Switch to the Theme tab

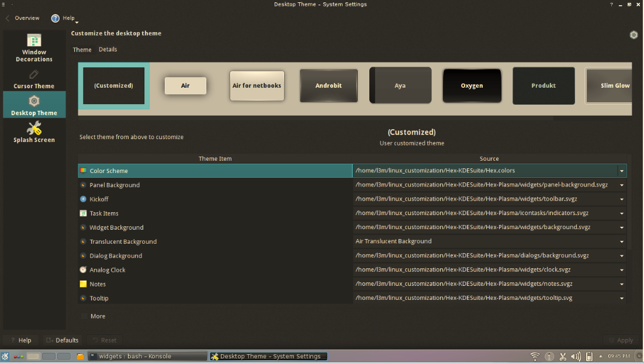[x=82, y=50]
